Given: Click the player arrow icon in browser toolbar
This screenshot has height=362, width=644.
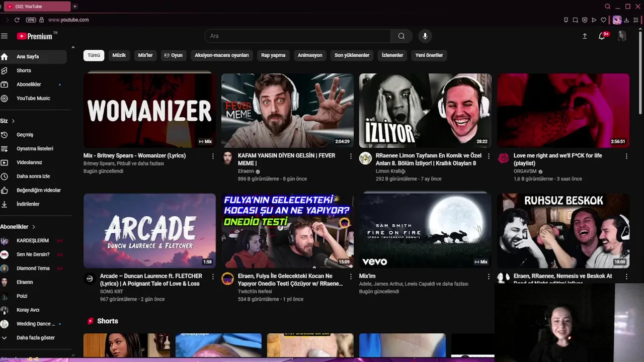Looking at the screenshot, I should (594, 20).
